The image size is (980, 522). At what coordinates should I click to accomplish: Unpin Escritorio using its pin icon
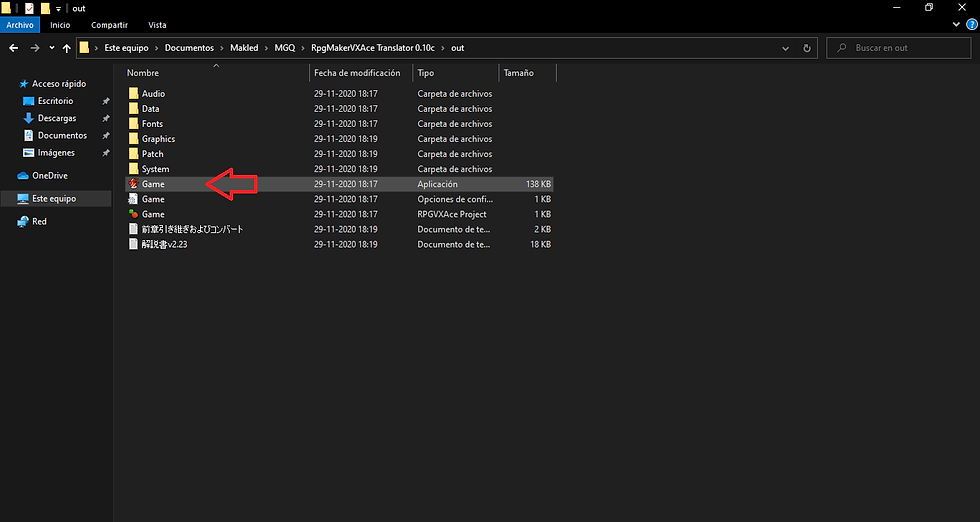(x=106, y=101)
